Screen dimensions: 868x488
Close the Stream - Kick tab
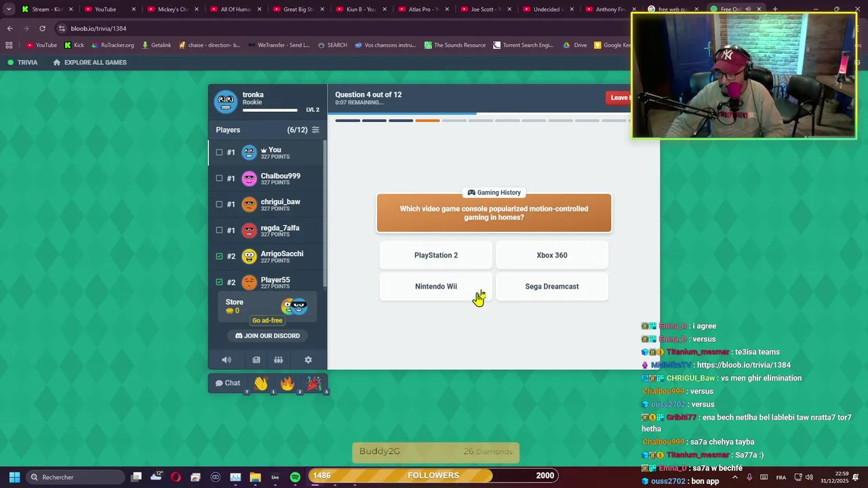tap(71, 9)
